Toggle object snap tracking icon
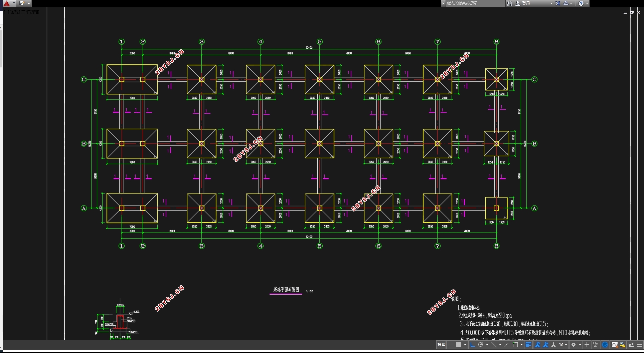 (x=507, y=345)
